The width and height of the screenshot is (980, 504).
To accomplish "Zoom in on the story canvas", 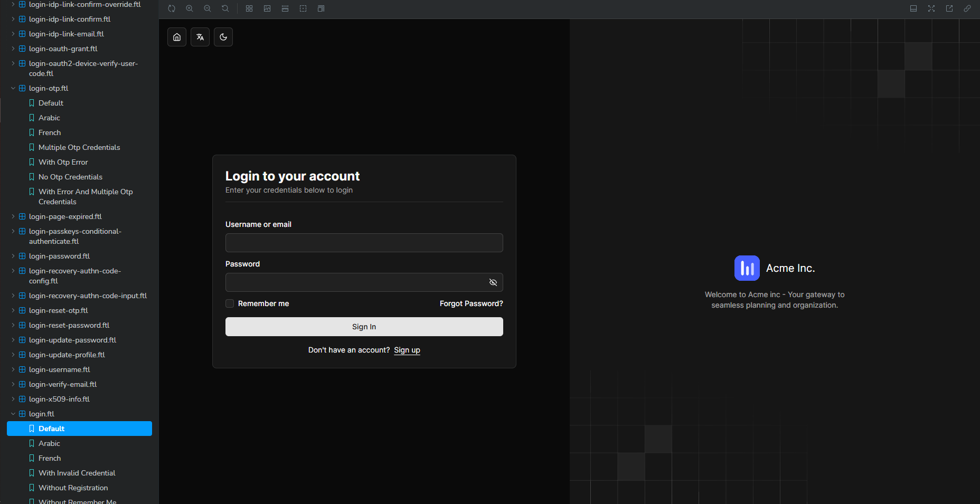I will 190,8.
